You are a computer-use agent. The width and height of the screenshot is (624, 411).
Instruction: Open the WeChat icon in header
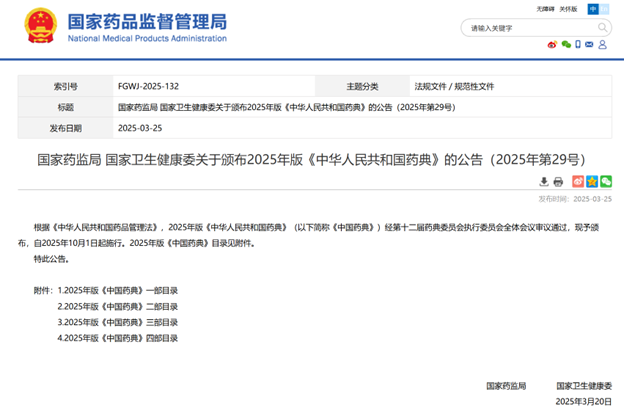565,44
